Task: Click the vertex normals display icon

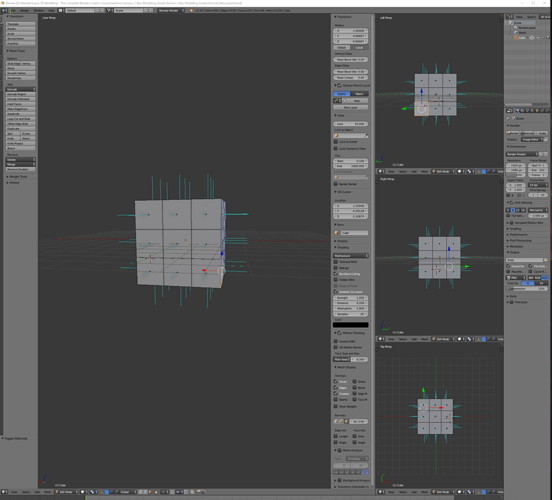Action: coord(336,421)
